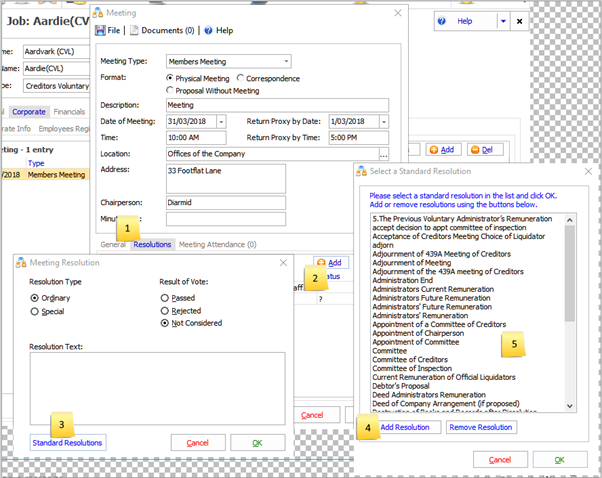Viewport: 602px width, 478px height.
Task: Click the Add button with orange icon
Action: click(444, 149)
